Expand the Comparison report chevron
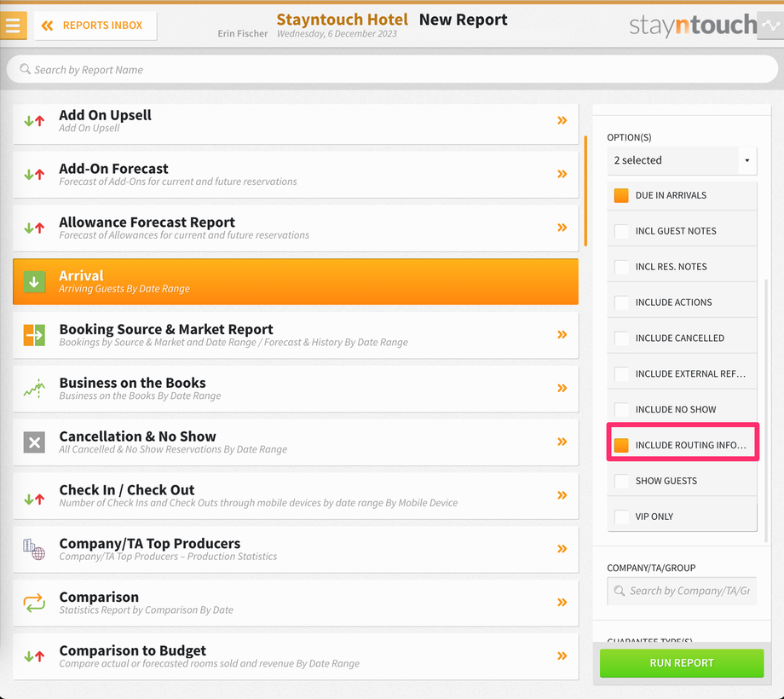The width and height of the screenshot is (784, 699). pyautogui.click(x=562, y=602)
